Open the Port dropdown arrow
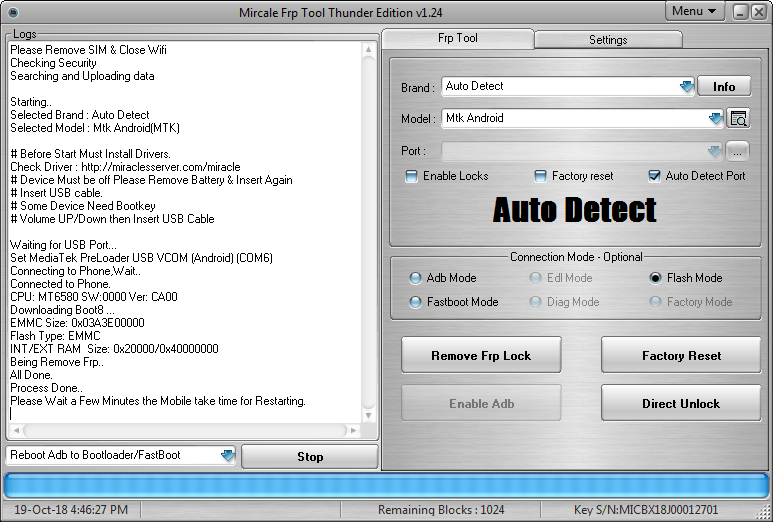Viewport: 773px width, 522px height. (714, 151)
